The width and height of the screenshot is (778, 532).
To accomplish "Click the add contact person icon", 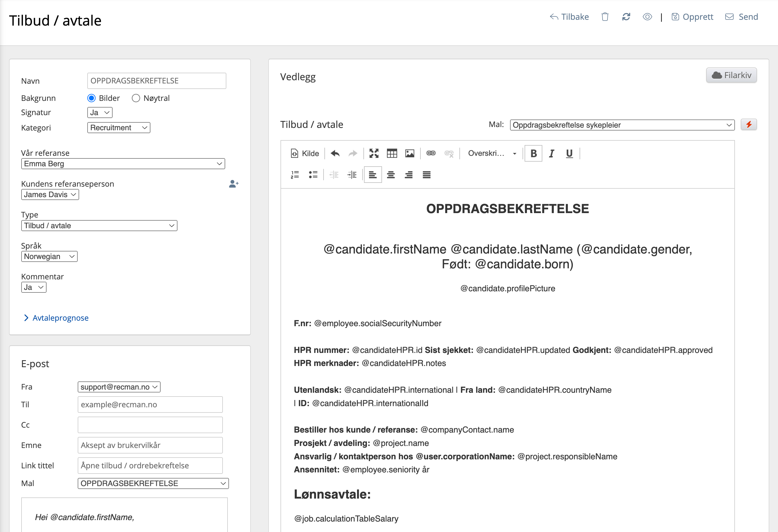I will (x=234, y=184).
